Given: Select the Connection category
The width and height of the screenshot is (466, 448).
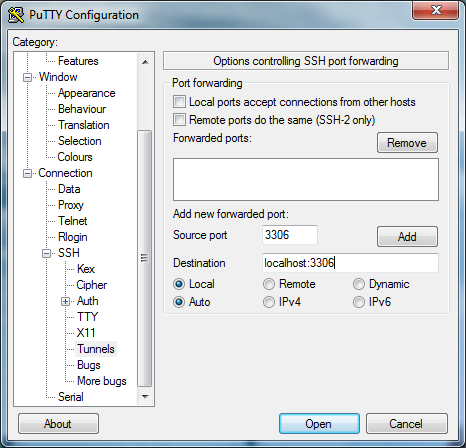Looking at the screenshot, I should tap(65, 173).
